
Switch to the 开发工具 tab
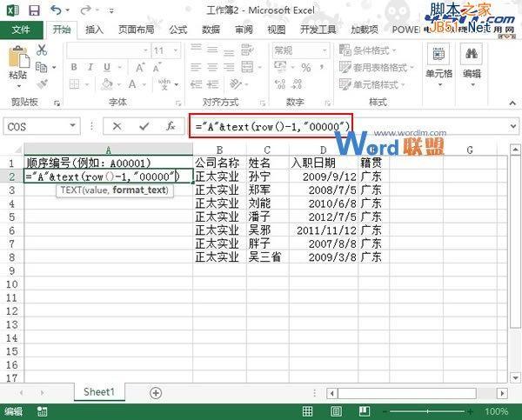pos(318,30)
